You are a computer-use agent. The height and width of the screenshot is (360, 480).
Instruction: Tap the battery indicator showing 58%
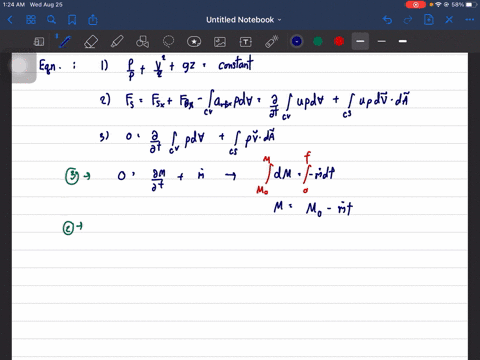pos(464,5)
